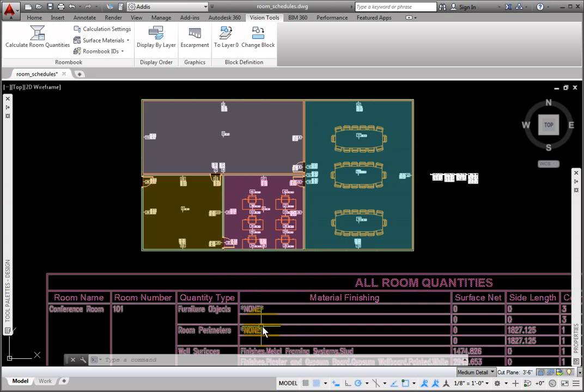Screen dimensions: 584x392
Task: Click the Change Block tool
Action: click(258, 36)
